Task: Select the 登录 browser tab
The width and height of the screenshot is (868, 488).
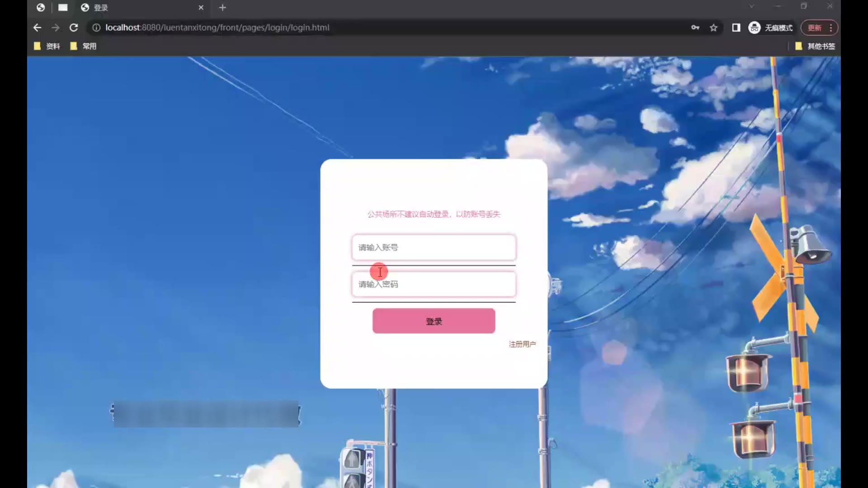Action: coord(136,8)
